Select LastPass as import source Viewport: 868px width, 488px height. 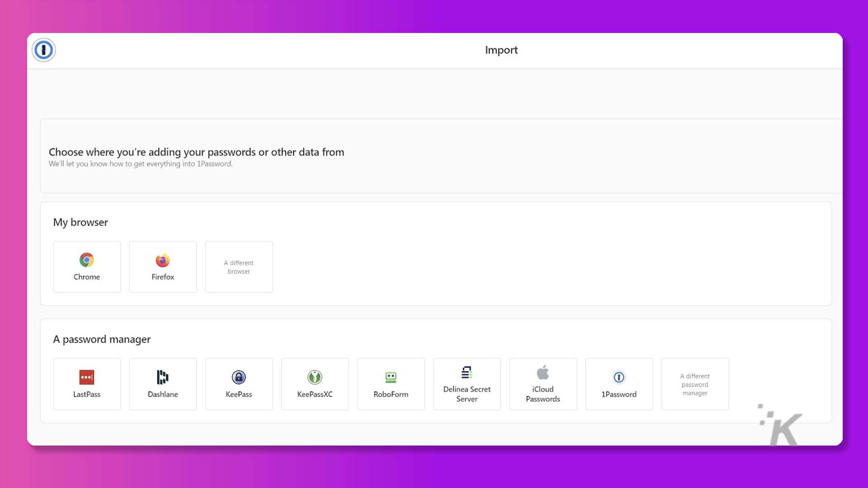[86, 384]
